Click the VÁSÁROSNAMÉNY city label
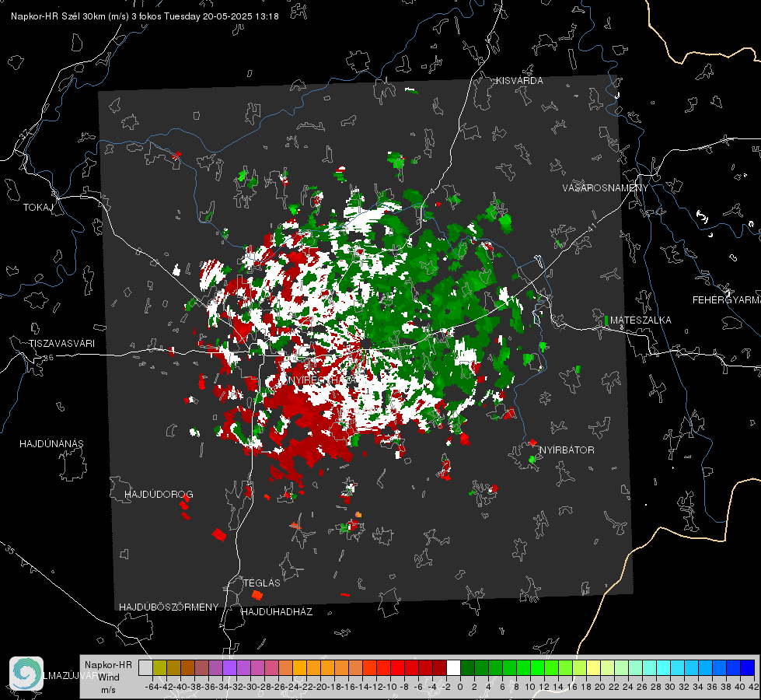The width and height of the screenshot is (761, 700). [605, 188]
